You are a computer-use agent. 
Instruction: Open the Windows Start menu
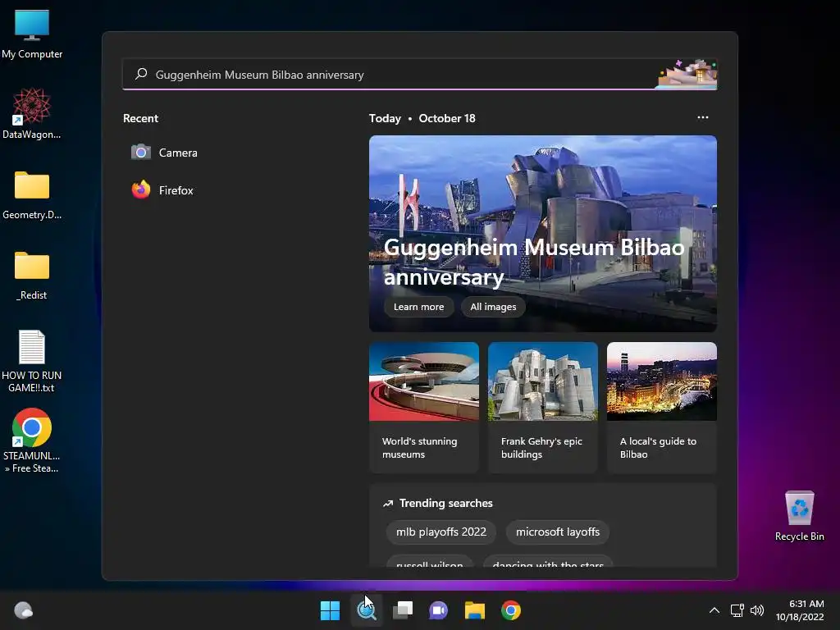pos(330,610)
